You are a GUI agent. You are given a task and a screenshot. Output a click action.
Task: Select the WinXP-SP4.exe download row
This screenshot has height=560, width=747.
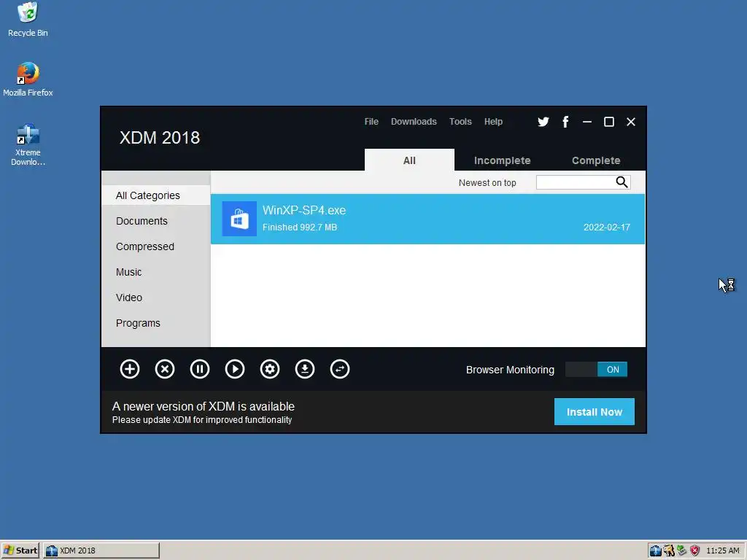click(x=427, y=219)
